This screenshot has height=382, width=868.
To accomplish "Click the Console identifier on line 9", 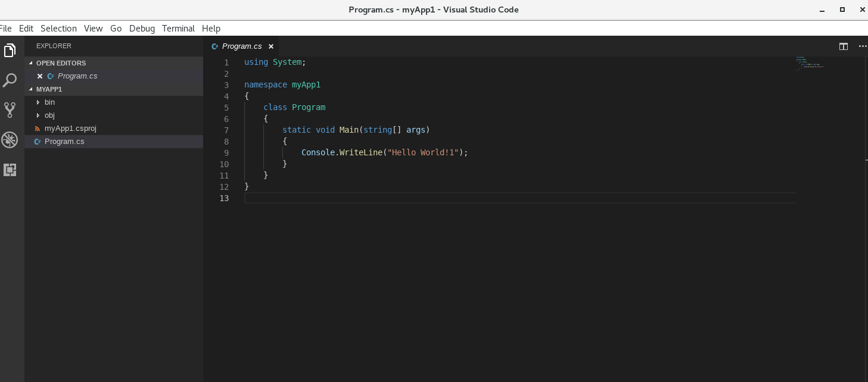I will [318, 152].
